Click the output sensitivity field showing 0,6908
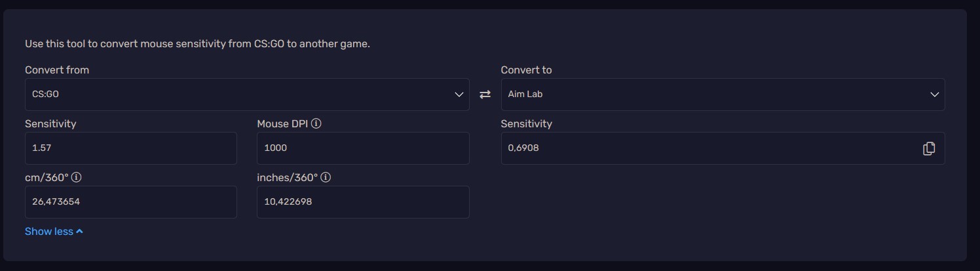Image resolution: width=980 pixels, height=271 pixels. 707,148
